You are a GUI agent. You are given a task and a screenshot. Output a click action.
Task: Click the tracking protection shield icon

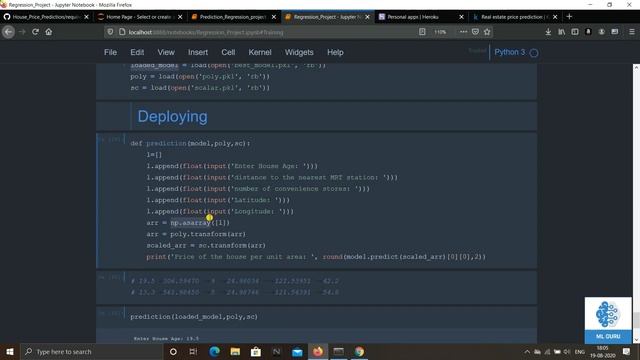[x=110, y=32]
